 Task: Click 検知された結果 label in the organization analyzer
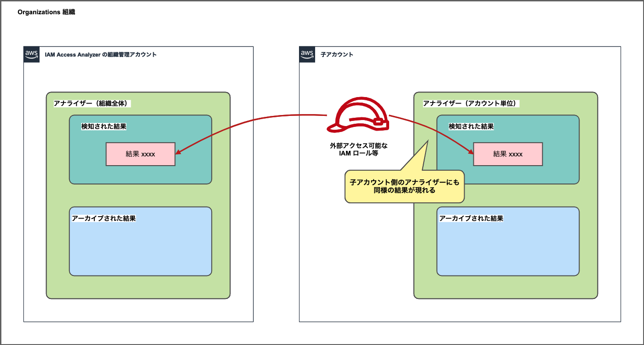104,126
